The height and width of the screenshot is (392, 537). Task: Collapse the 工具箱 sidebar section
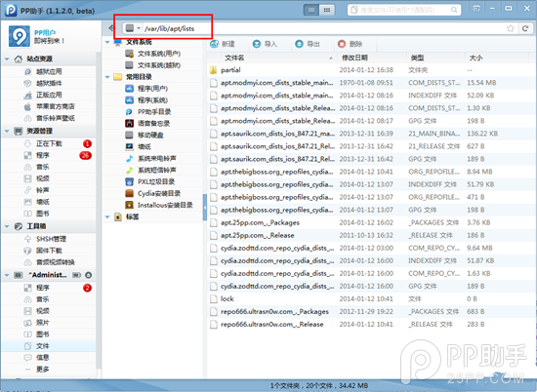point(7,226)
